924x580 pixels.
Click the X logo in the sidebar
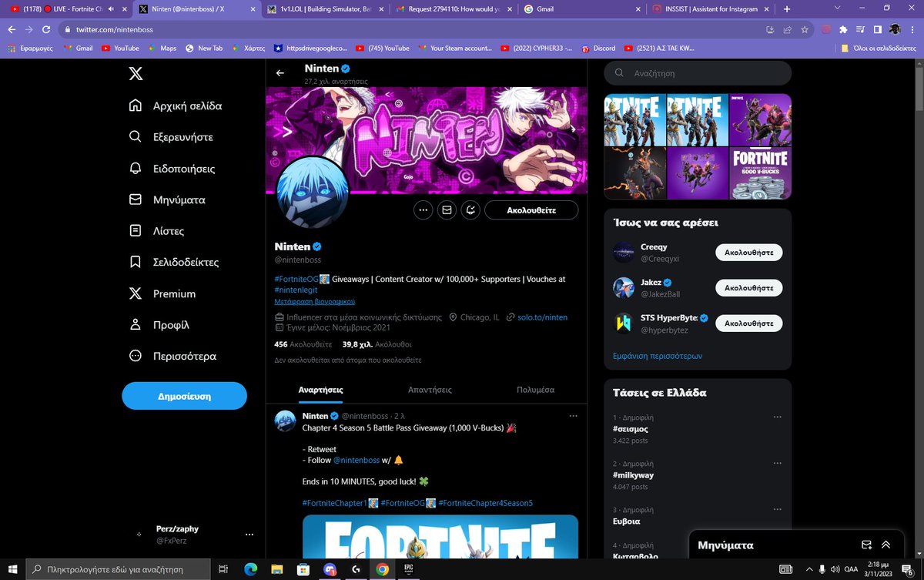[136, 74]
